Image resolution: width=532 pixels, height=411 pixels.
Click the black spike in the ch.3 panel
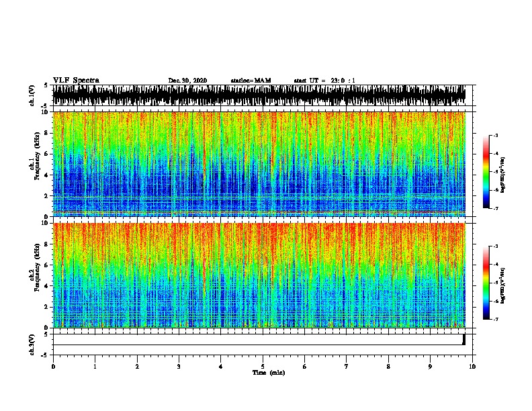pos(463,339)
